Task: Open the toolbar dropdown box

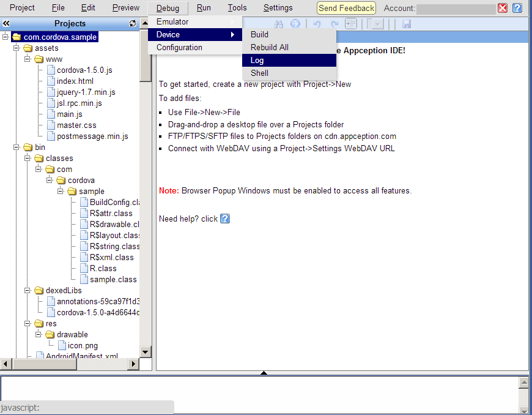Action: click(x=375, y=24)
